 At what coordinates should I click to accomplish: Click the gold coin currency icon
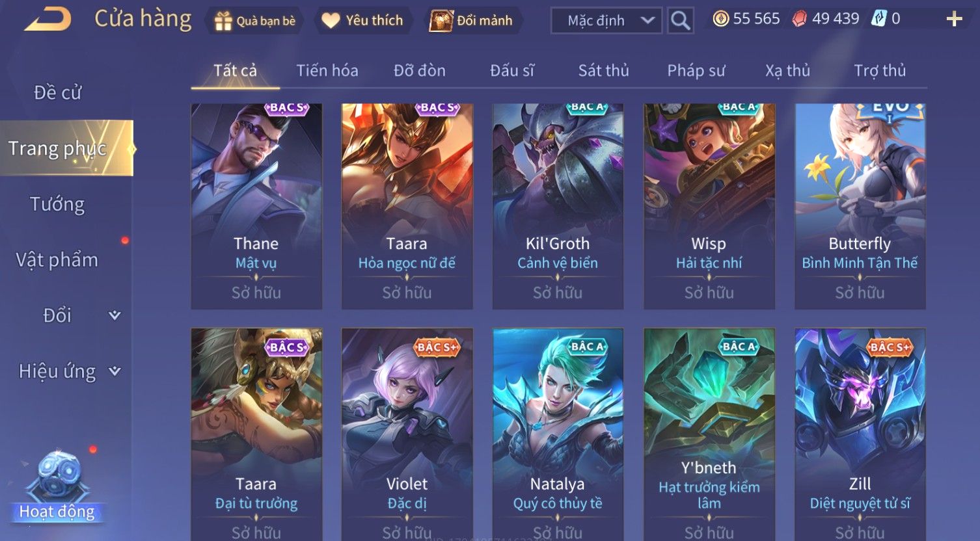click(720, 19)
